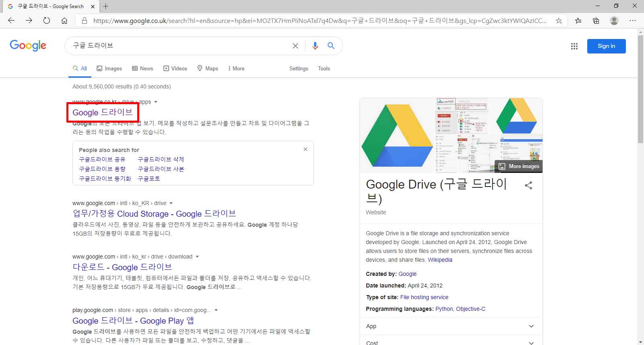Click related search 구글드라이브 삭제
This screenshot has height=345, width=644.
(161, 159)
